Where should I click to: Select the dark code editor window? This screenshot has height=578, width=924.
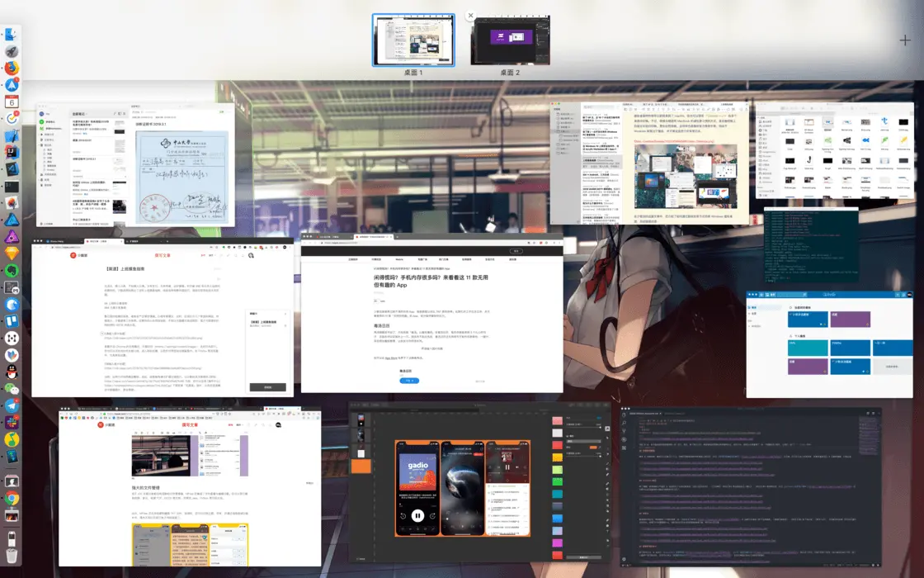(751, 487)
